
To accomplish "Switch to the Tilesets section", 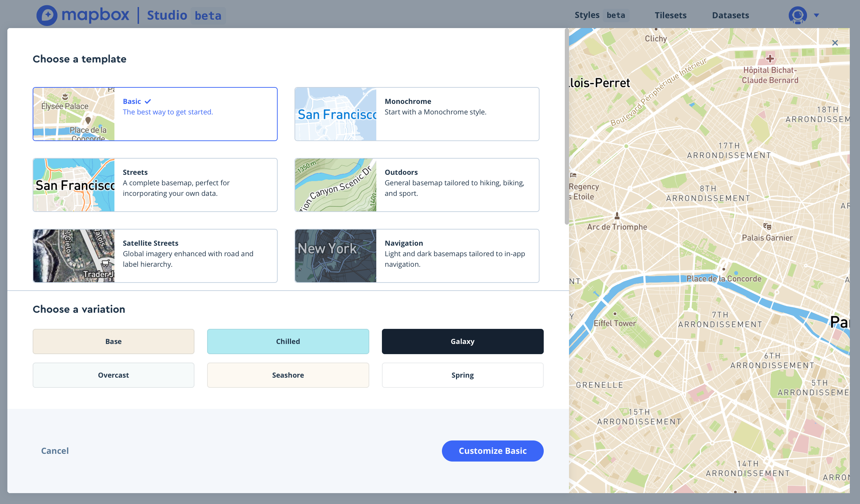I will [x=670, y=15].
